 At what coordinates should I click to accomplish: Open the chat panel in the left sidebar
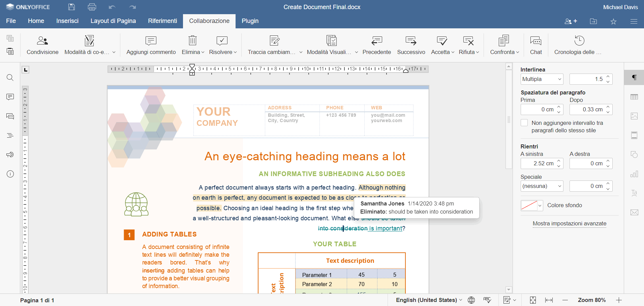pyautogui.click(x=10, y=116)
